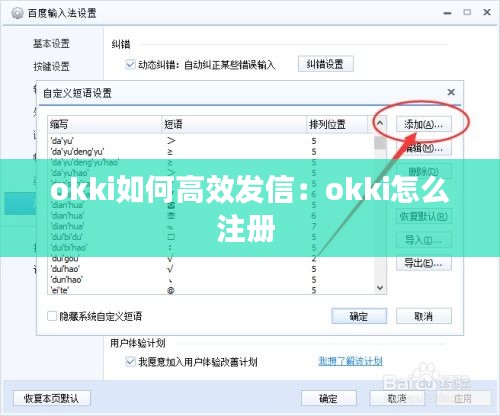
Task: Select the 'dui'hao' phrase row
Action: 211,269
